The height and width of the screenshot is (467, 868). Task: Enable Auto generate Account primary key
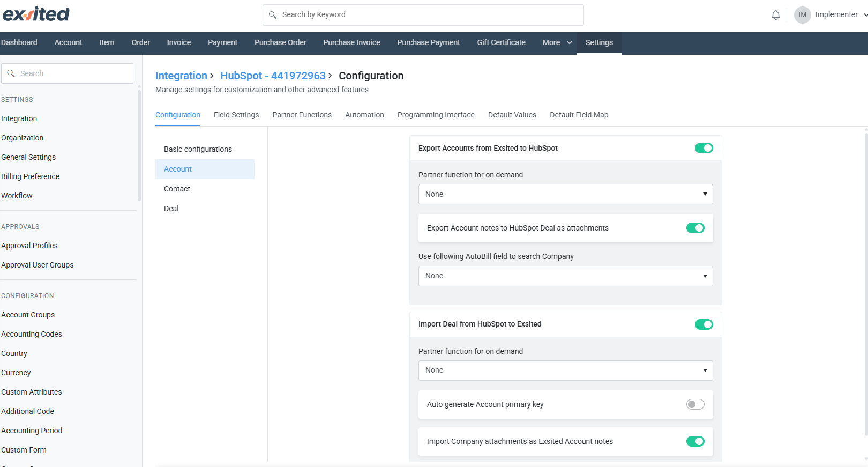695,404
